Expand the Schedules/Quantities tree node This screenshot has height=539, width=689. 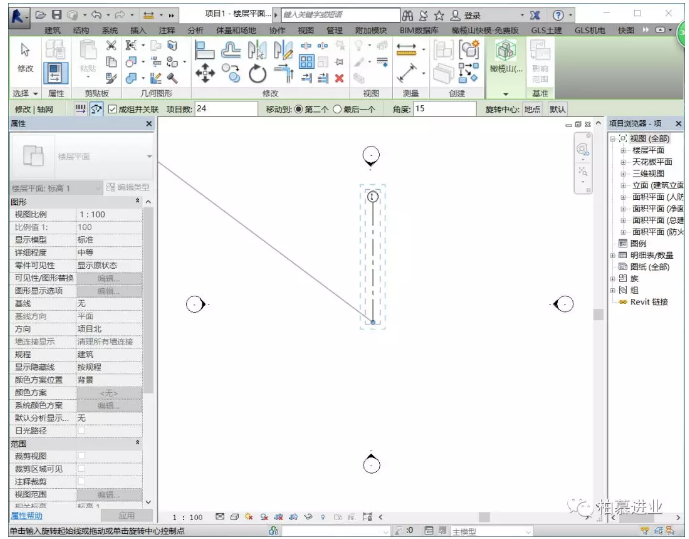(x=613, y=255)
